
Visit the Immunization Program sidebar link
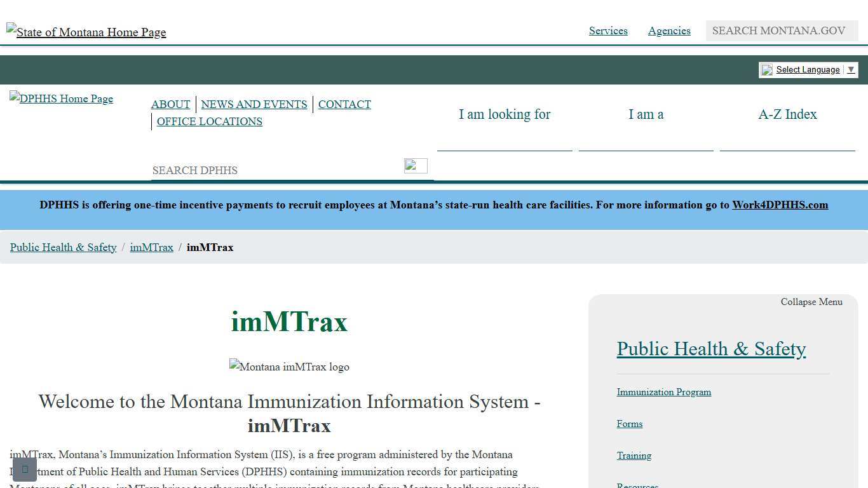pyautogui.click(x=664, y=392)
